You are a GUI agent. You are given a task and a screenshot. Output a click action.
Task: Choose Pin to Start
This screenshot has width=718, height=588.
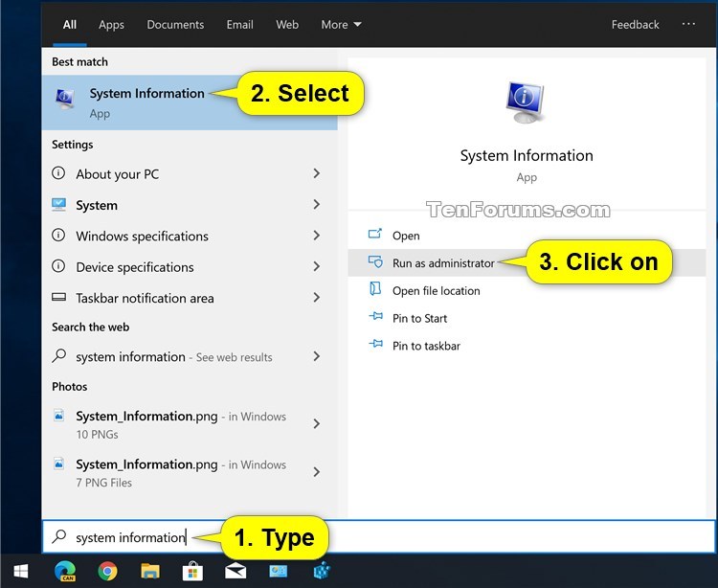[527, 318]
